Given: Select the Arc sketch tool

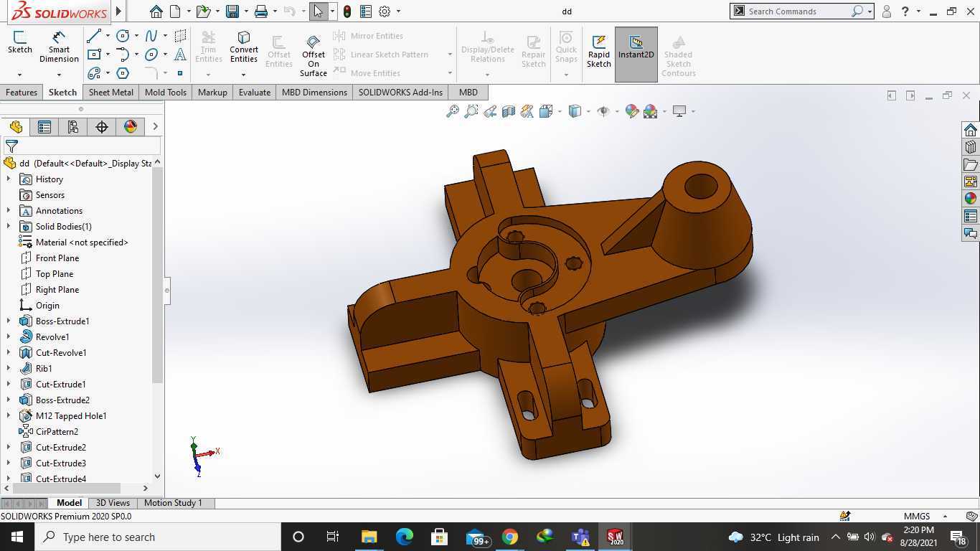Looking at the screenshot, I should 123,55.
